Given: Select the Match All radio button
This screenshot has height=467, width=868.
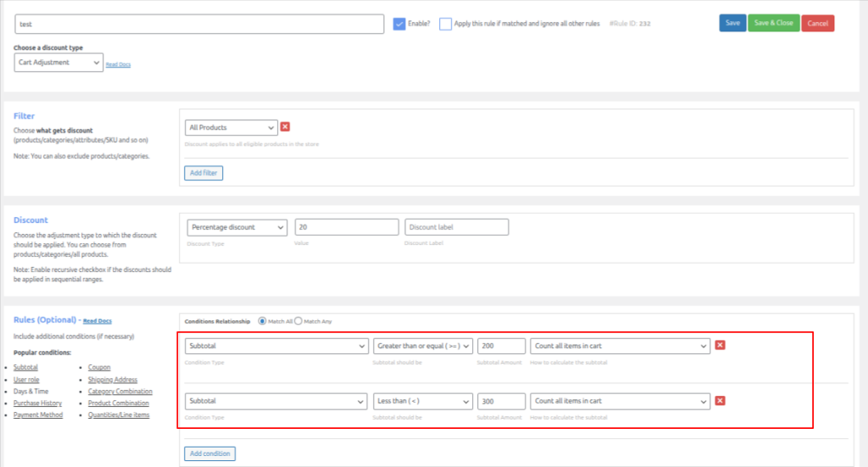Looking at the screenshot, I should click(262, 320).
